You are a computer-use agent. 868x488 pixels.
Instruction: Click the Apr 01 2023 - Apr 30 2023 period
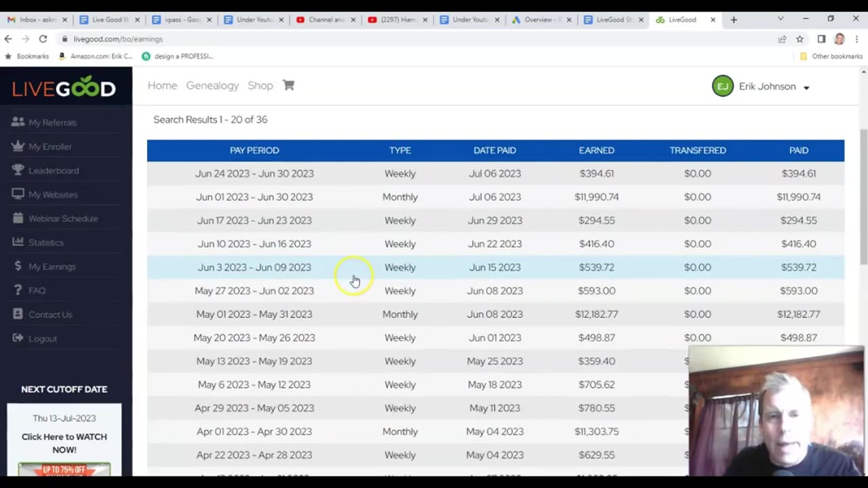tap(254, 431)
